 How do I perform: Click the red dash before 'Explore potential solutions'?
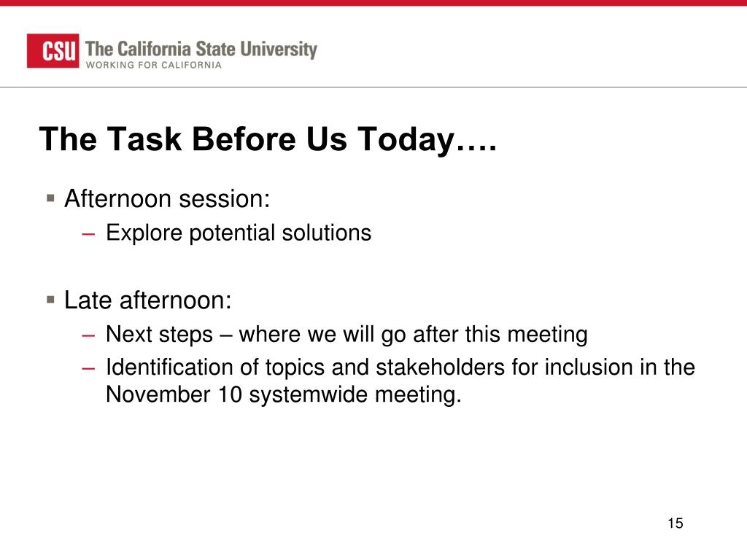click(88, 234)
